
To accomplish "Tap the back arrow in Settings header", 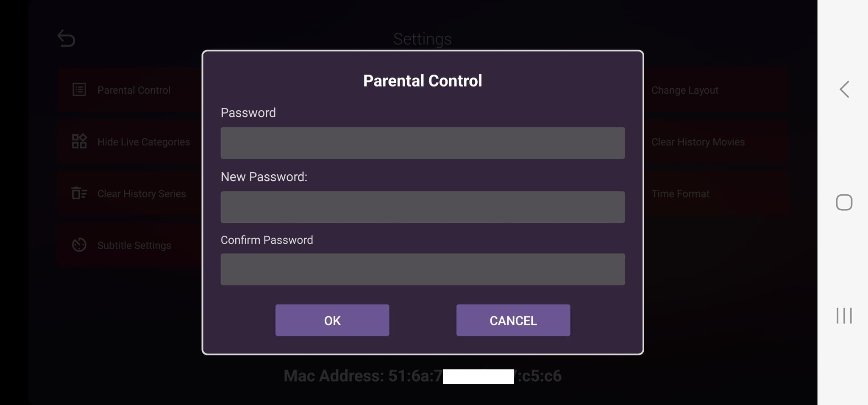I will (x=66, y=39).
